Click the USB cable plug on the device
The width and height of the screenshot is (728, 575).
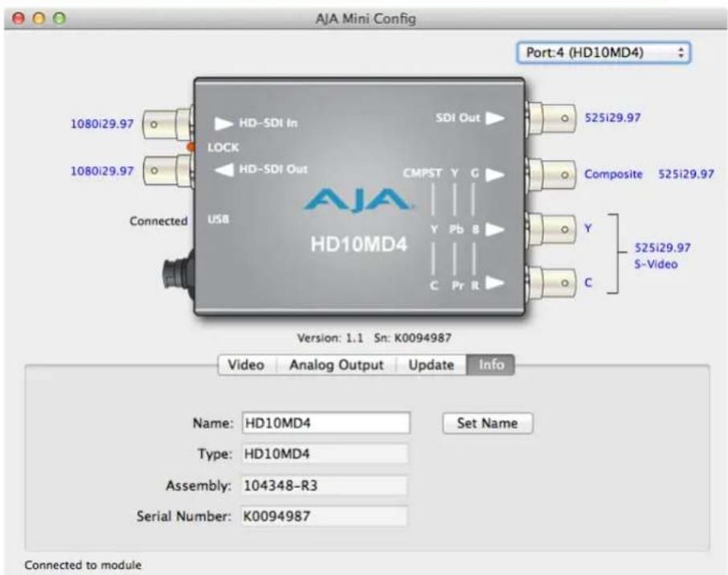pyautogui.click(x=178, y=275)
